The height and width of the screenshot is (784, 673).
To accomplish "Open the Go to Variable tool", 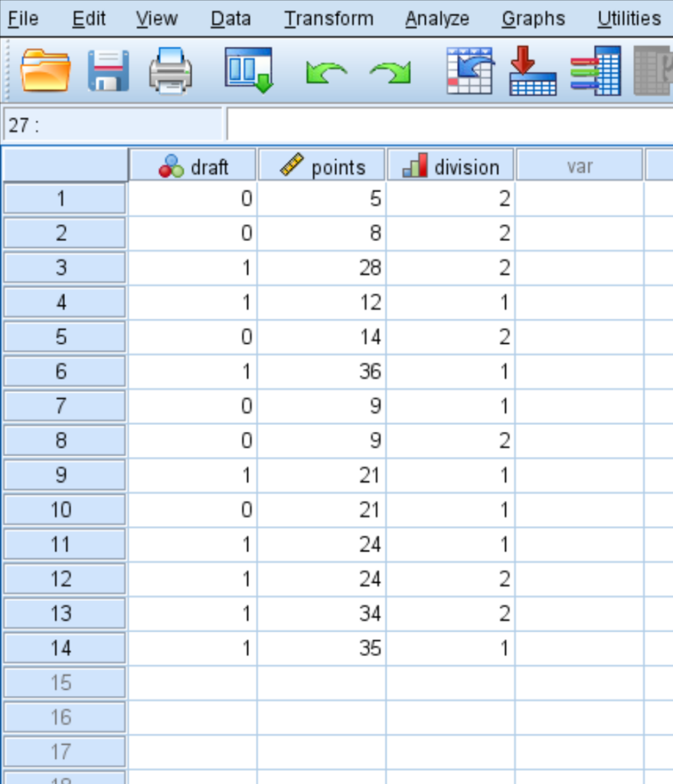I will [x=534, y=69].
